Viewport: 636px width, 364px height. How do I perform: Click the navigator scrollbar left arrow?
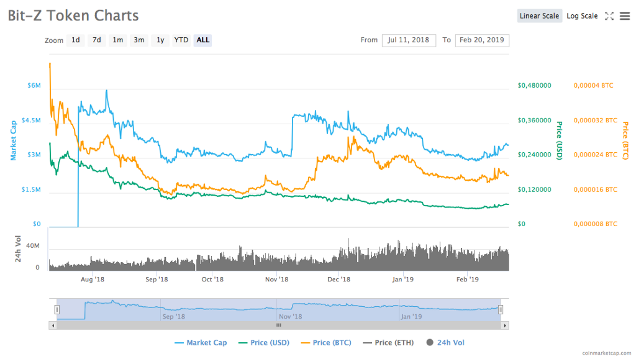pos(53,325)
